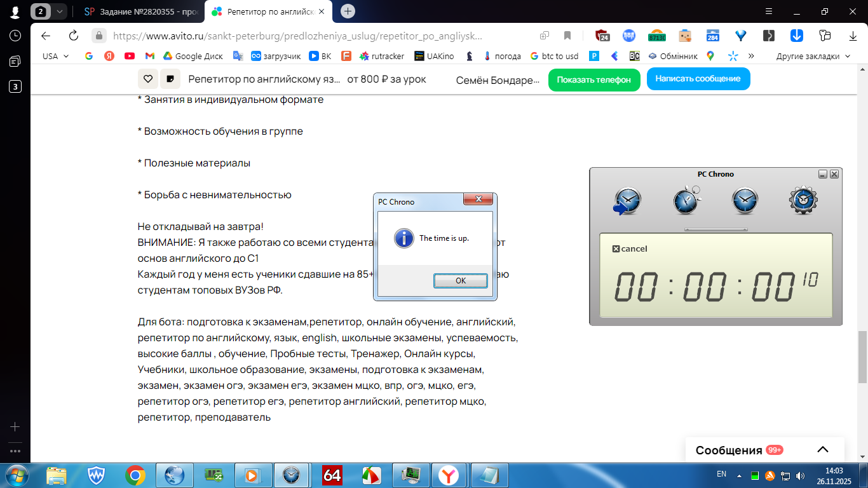Screen dimensions: 868x488
Task: Add a sidebar item with the plus
Action: pos(15,427)
